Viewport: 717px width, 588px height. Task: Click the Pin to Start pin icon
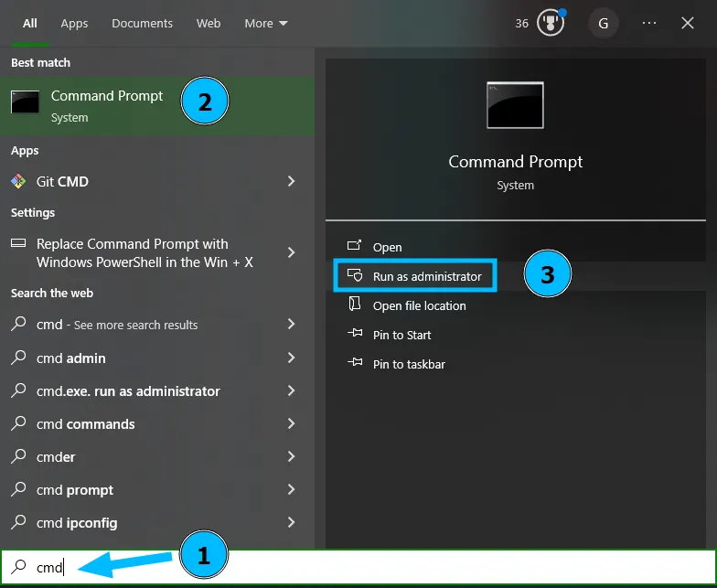(355, 333)
